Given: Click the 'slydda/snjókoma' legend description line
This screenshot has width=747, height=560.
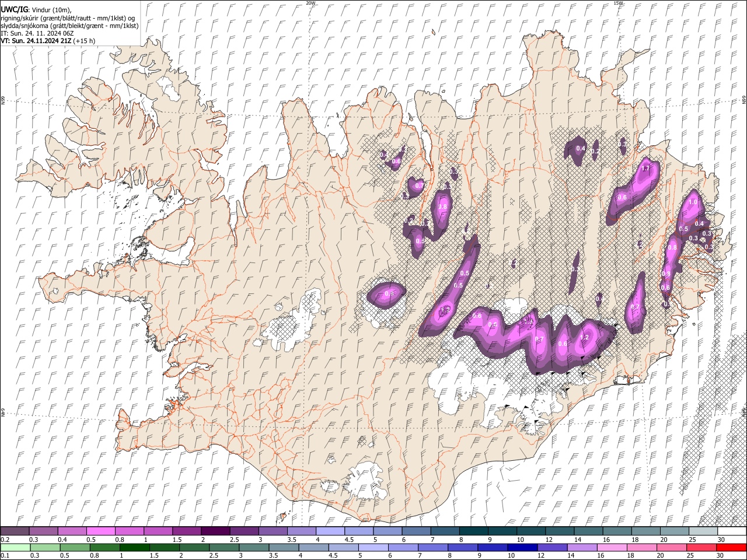Looking at the screenshot, I should point(69,25).
